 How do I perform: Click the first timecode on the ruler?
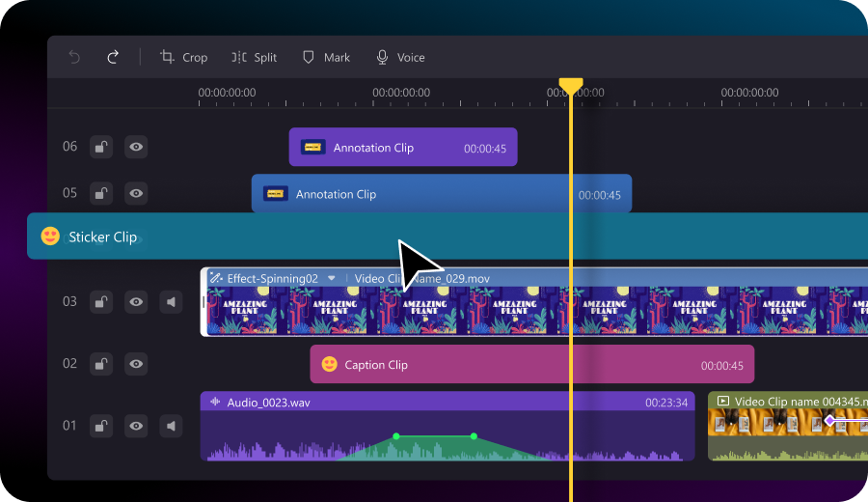pos(227,93)
